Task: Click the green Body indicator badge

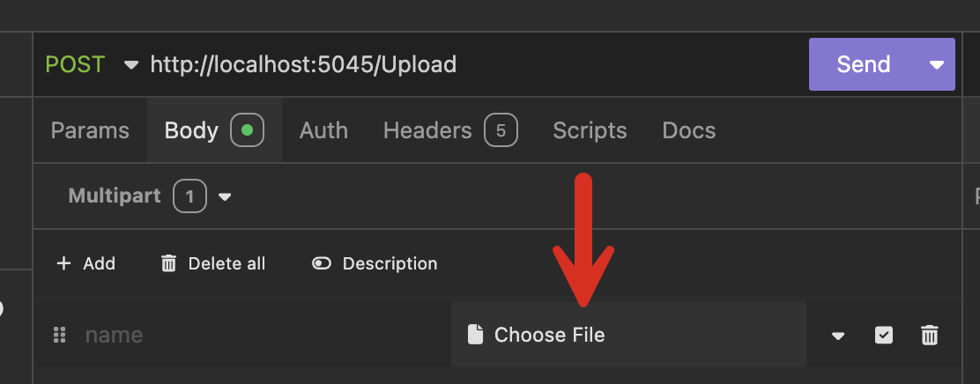Action: [247, 130]
